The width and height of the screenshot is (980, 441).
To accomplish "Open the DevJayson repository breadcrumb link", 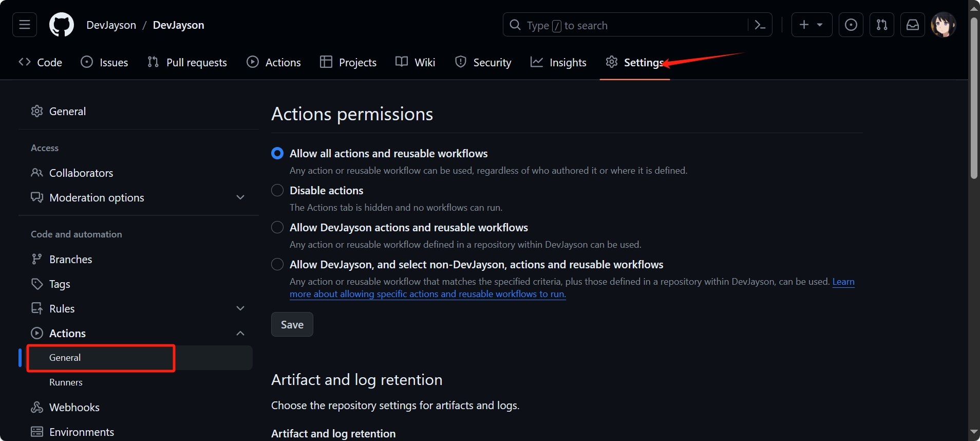I will 178,25.
